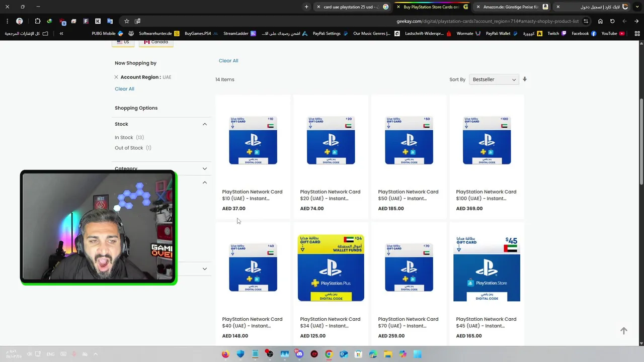The image size is (644, 362).
Task: Open Firefox from the taskbar
Action: click(x=225, y=354)
